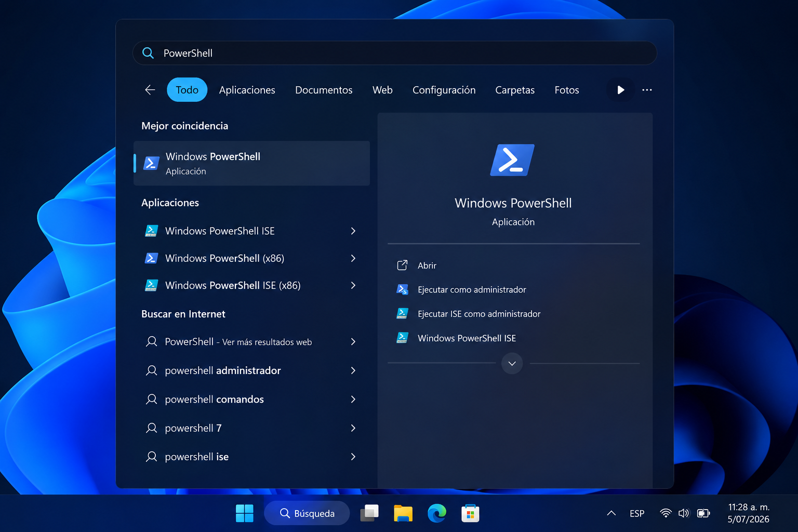Screen dimensions: 798x532
Task: Expand powershell ise suggestion chevron
Action: click(353, 457)
